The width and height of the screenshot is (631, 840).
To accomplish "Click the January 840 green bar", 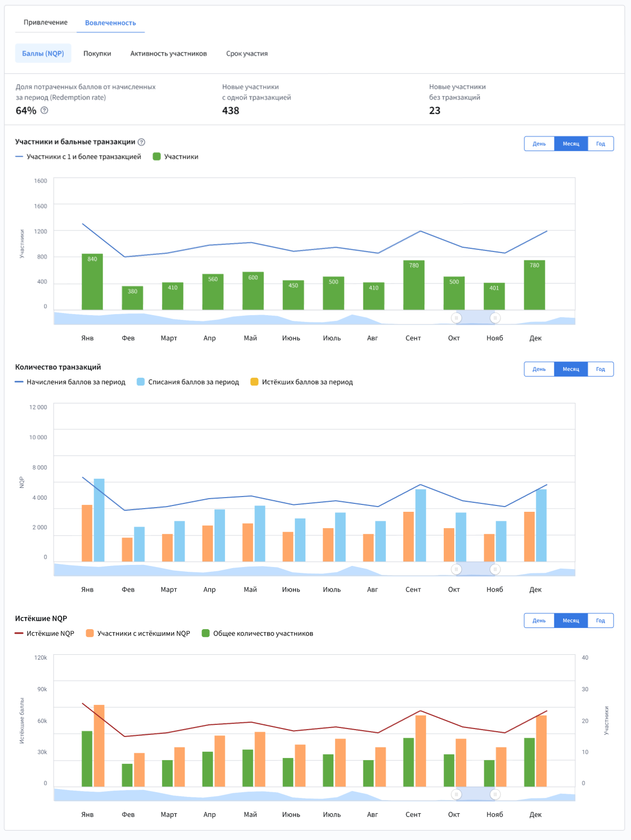I will click(x=92, y=282).
